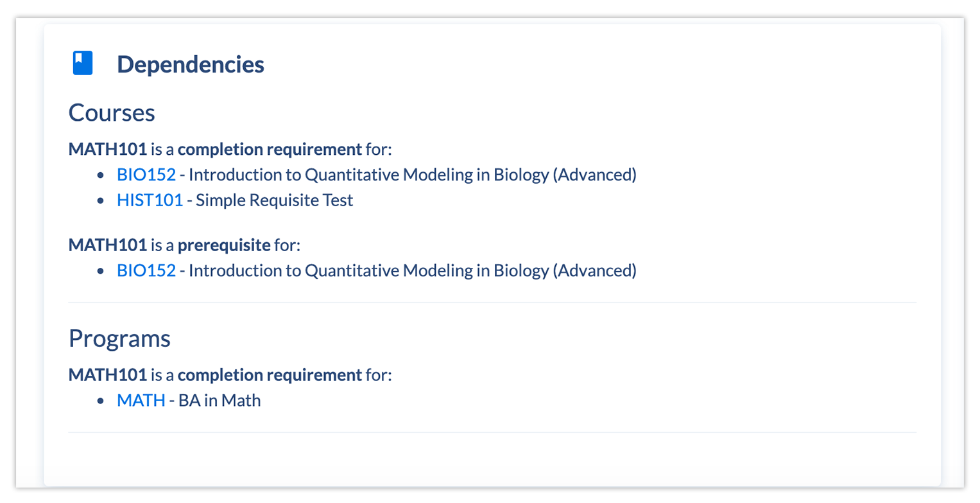Click the bullet point before HIST101
Viewport: 980px width, 503px height.
100,201
